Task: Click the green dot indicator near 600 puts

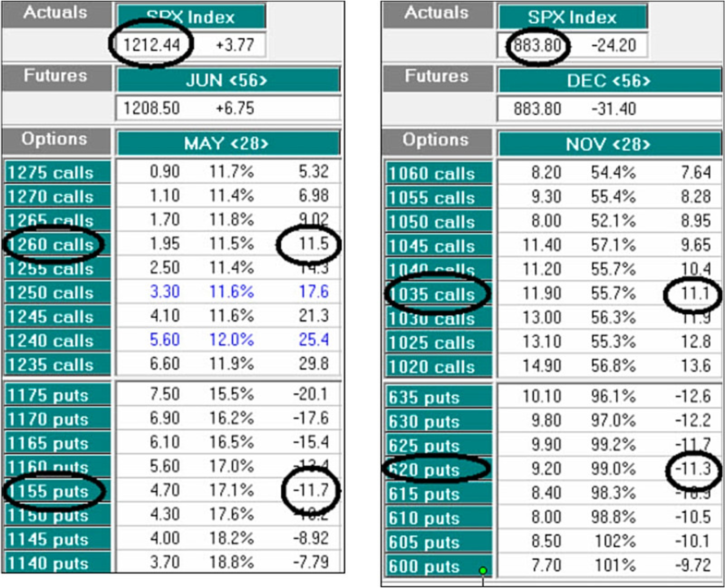Action: pos(483,570)
